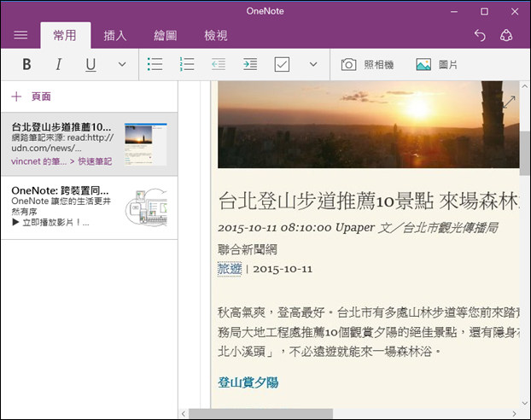Click the left arrow of horizontal scrollbar
This screenshot has height=420, width=531.
click(x=184, y=413)
